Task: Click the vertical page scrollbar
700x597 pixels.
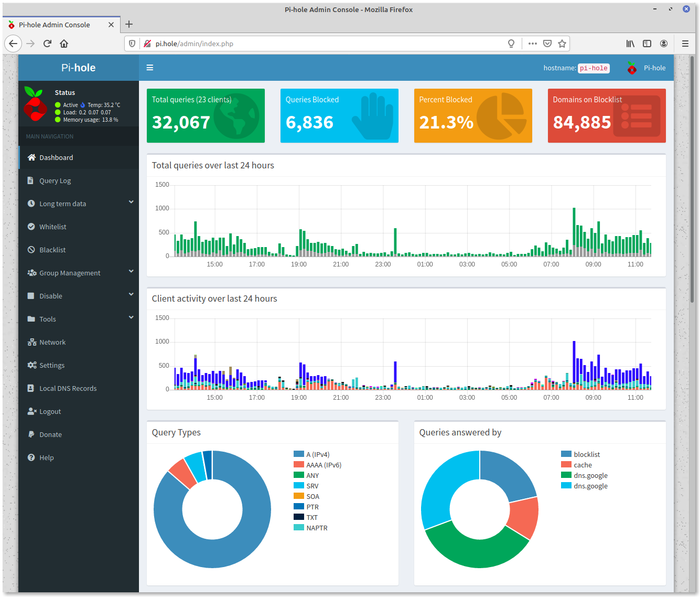Action: [692, 178]
